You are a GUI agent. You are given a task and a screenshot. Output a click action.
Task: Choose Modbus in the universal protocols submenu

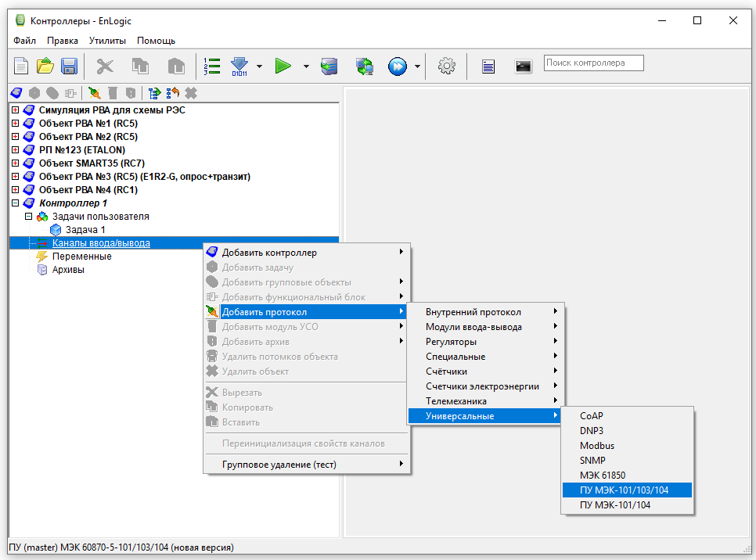[596, 446]
